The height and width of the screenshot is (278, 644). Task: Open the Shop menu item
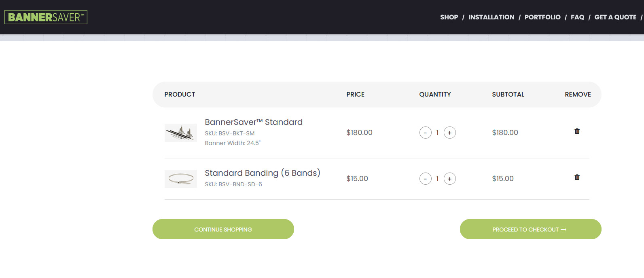449,17
